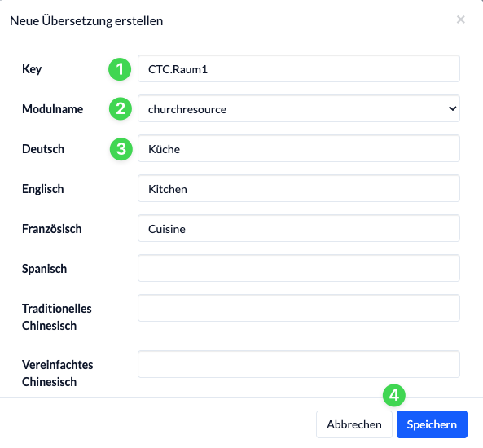Click the dialog title text
The image size is (483, 448).
[86, 21]
